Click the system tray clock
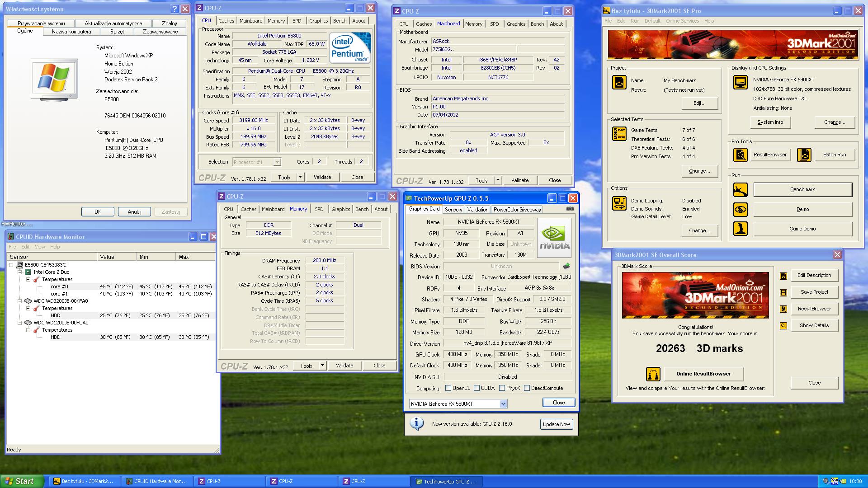 855,482
